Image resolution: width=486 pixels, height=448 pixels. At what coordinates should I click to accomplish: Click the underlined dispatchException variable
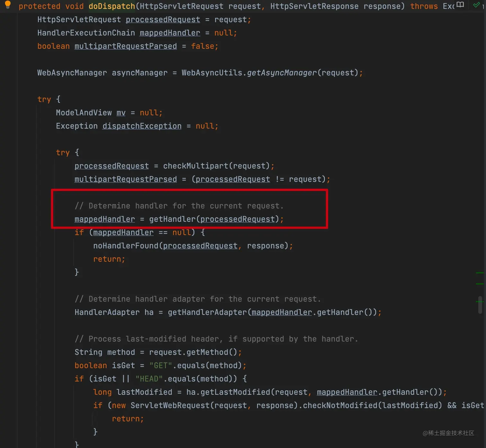(141, 126)
